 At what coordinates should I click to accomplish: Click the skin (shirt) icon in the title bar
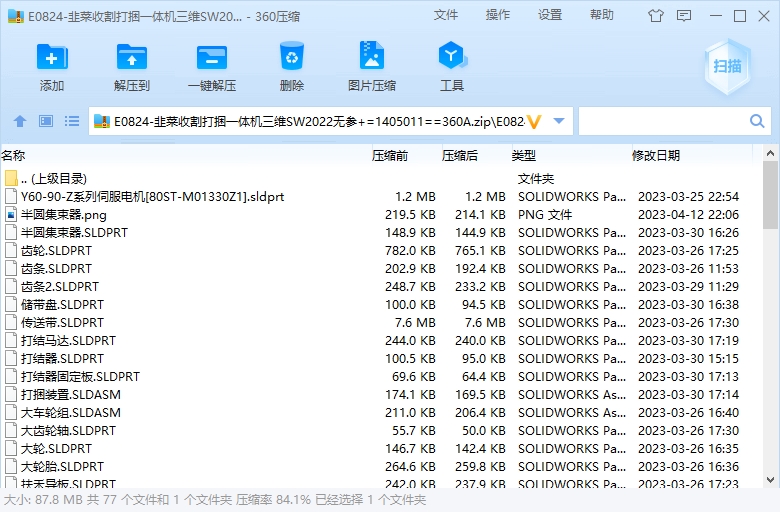click(x=656, y=16)
